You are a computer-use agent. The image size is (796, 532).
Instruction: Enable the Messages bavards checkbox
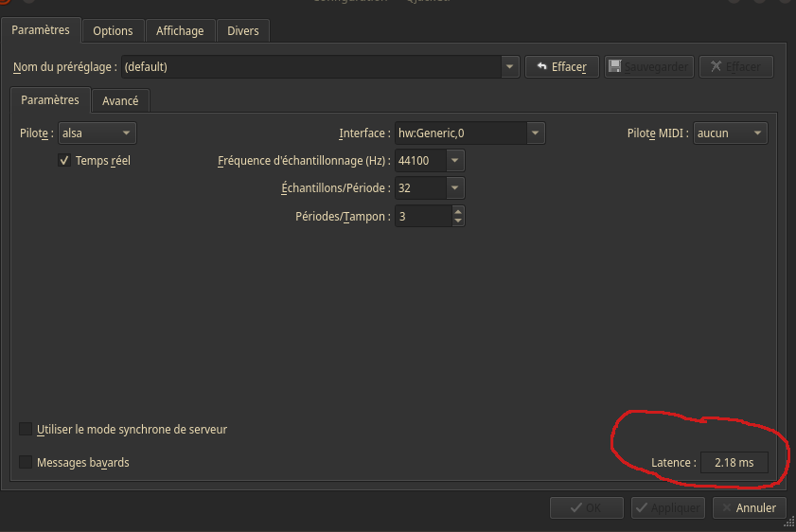[26, 462]
